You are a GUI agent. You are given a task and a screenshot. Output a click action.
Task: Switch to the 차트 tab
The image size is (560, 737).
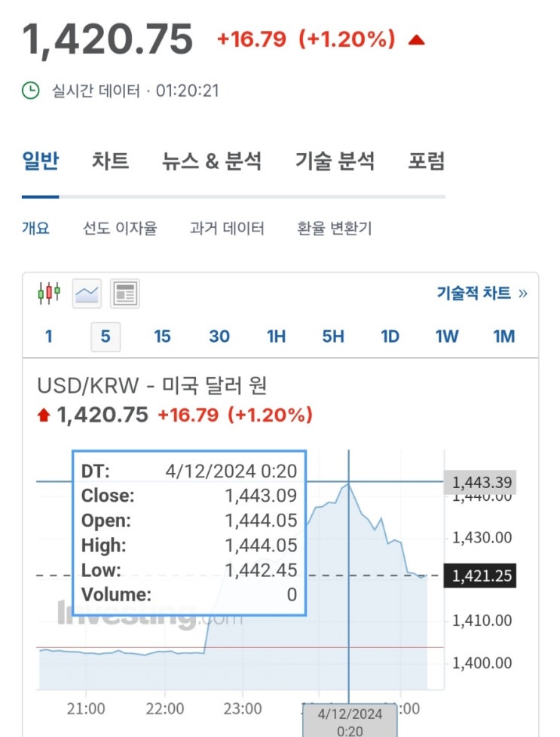point(110,161)
